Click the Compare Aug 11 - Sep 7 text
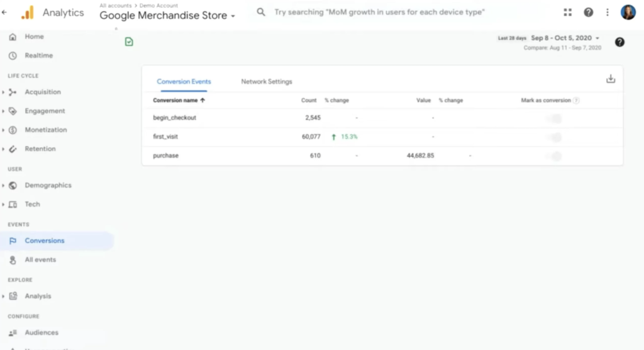Viewport: 644px width, 350px height. tap(562, 48)
